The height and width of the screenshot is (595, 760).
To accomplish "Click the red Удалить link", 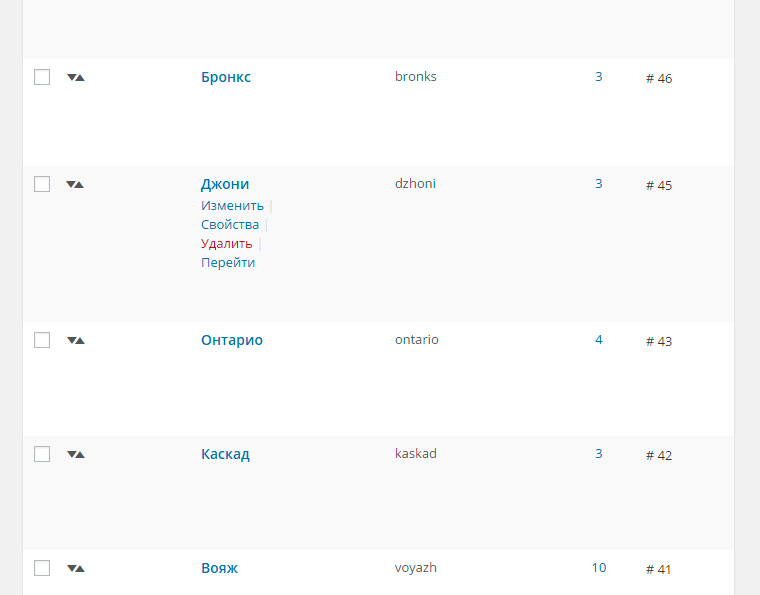I will point(226,244).
